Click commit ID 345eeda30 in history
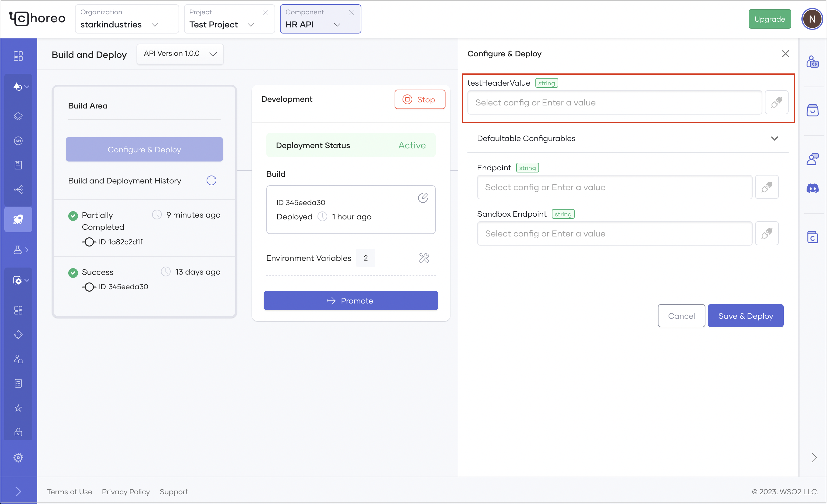The image size is (827, 504). coord(123,286)
